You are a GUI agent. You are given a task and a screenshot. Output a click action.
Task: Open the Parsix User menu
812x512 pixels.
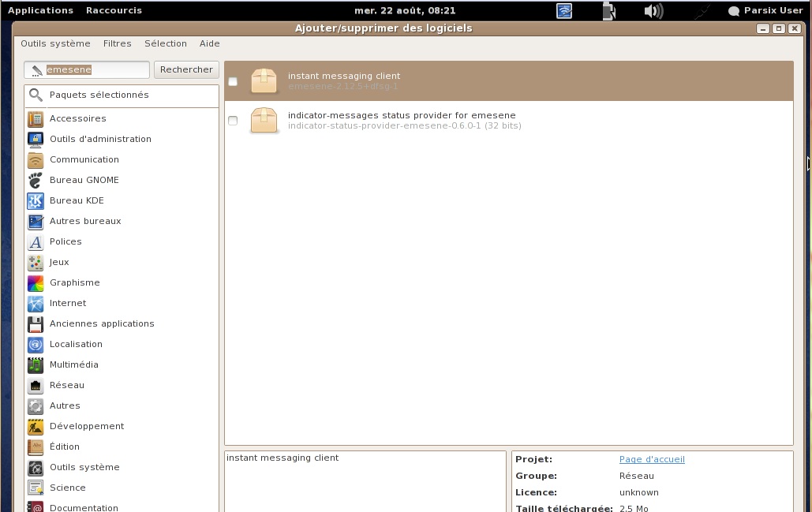pos(765,10)
